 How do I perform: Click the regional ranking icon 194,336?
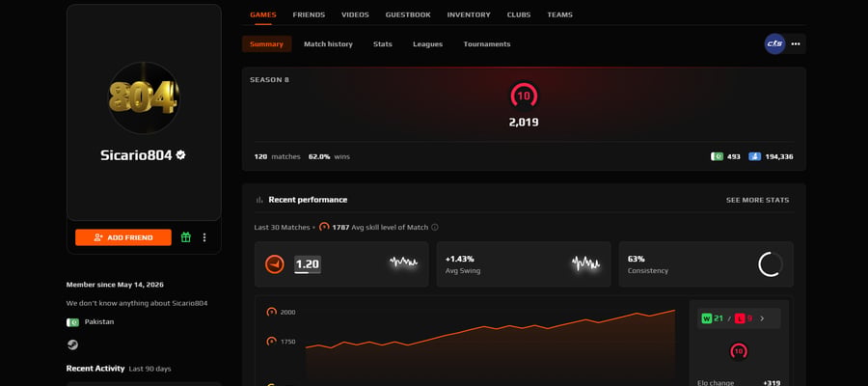[x=754, y=156]
